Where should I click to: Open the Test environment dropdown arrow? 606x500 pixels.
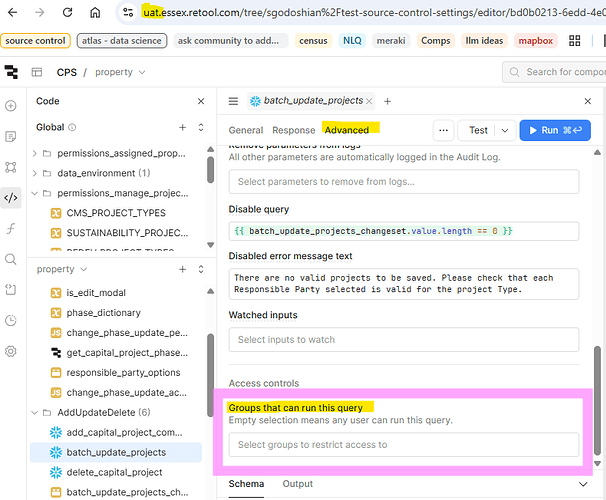(x=503, y=130)
